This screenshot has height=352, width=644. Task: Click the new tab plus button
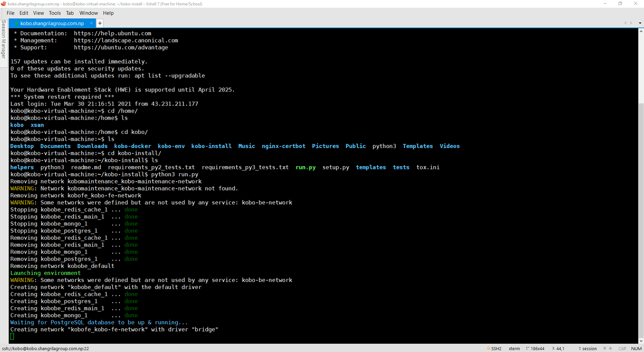point(100,22)
